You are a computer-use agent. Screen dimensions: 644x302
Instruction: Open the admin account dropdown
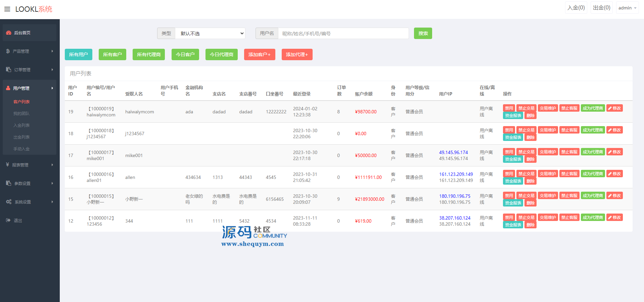627,8
